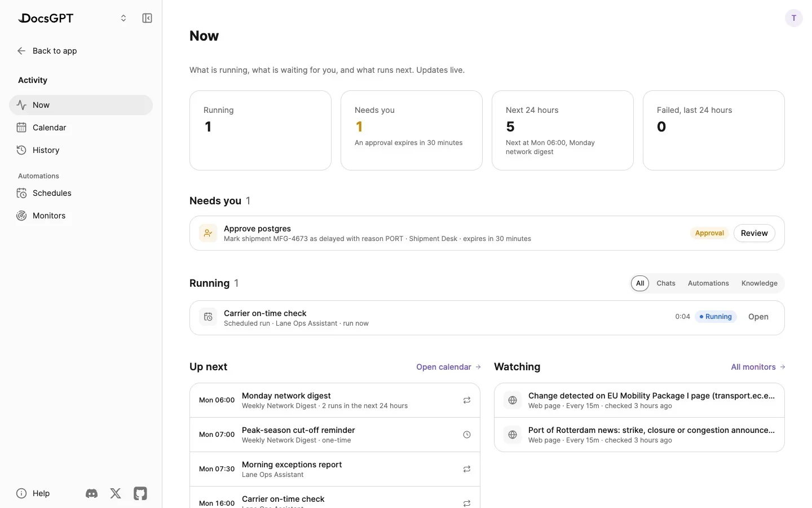Image resolution: width=812 pixels, height=508 pixels.
Task: Switch to the Automations filter tab
Action: point(708,283)
